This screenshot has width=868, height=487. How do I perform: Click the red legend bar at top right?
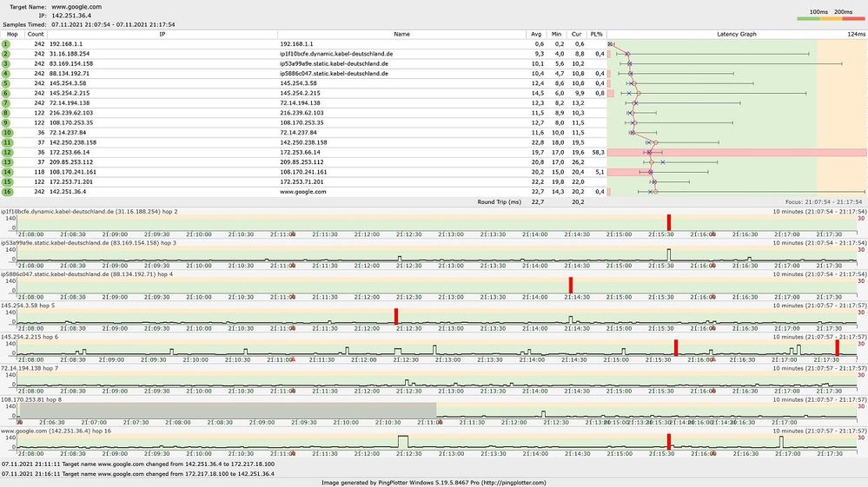[x=853, y=19]
